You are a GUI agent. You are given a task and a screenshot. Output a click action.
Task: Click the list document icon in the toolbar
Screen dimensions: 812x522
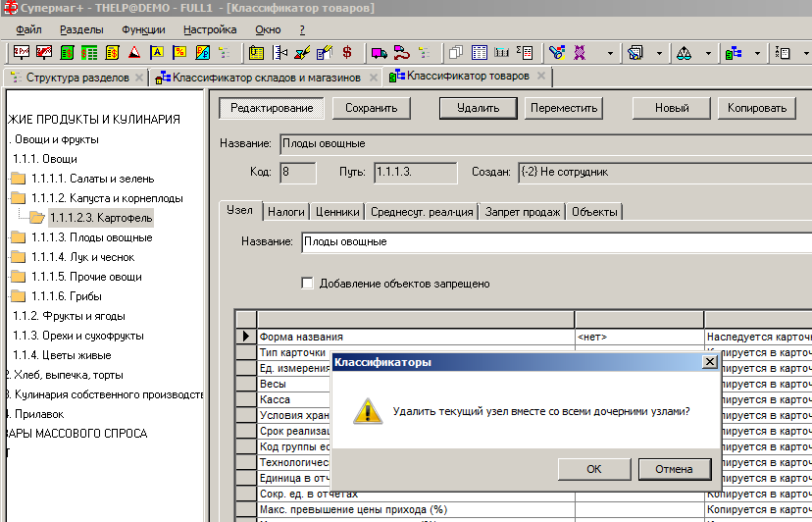coord(782,52)
